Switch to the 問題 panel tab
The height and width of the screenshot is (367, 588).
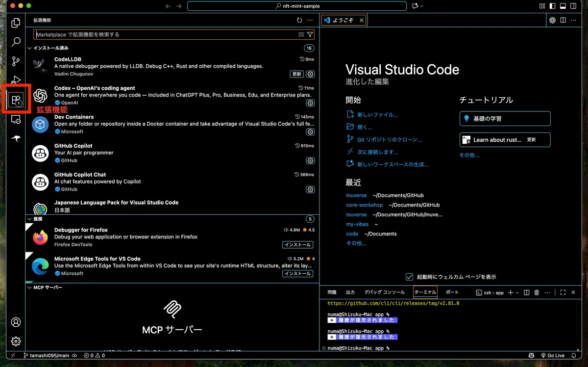coord(332,292)
